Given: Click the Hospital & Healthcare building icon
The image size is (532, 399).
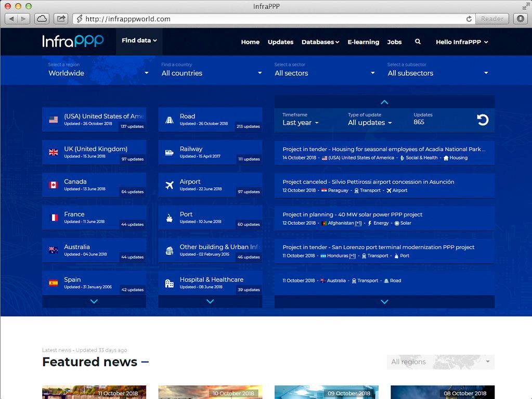Looking at the screenshot, I should click(x=169, y=283).
